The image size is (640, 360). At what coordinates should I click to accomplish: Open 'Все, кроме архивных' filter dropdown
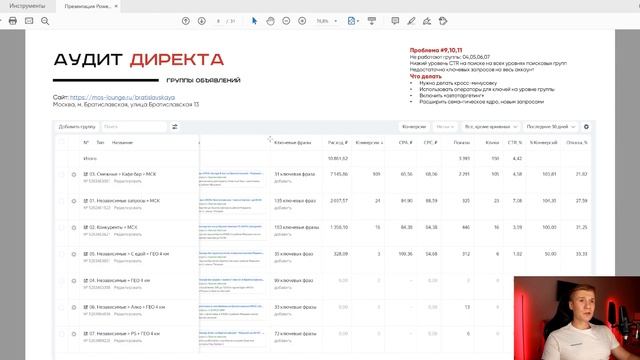pos(491,127)
